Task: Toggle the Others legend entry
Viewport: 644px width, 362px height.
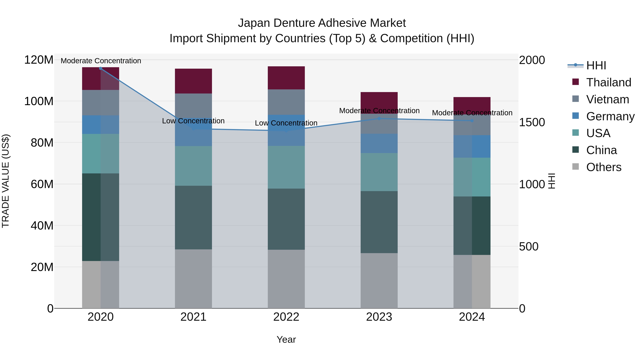Action: 597,167
